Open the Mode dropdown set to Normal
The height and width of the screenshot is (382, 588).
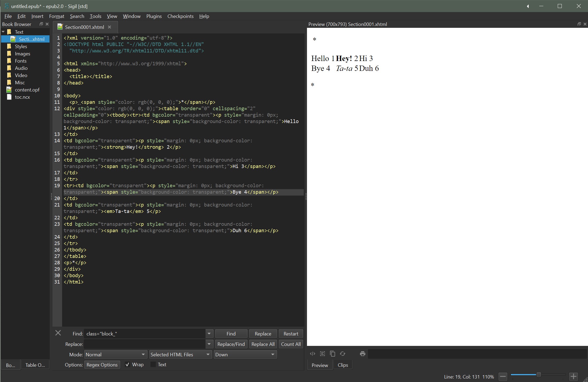click(x=116, y=354)
